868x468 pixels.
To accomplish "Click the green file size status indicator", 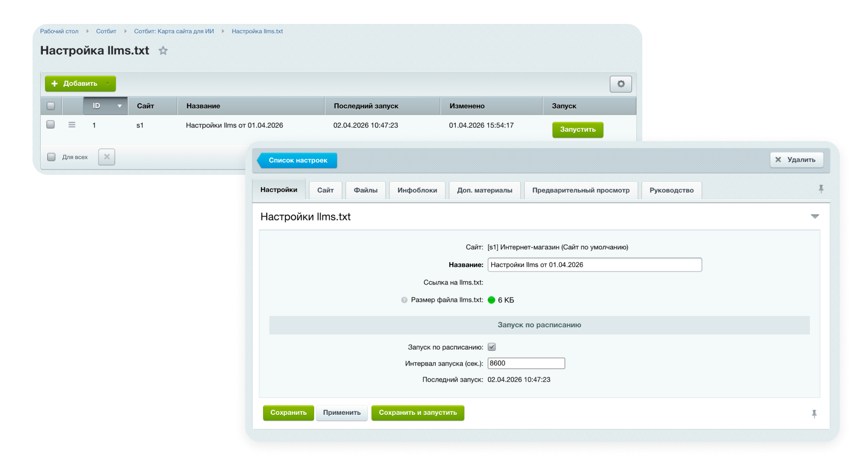I will pyautogui.click(x=492, y=300).
